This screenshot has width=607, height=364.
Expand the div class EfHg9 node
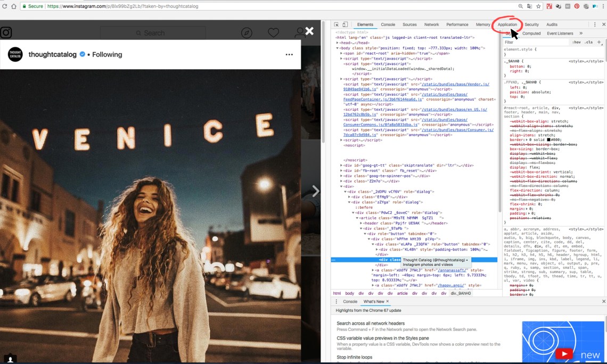(x=349, y=197)
